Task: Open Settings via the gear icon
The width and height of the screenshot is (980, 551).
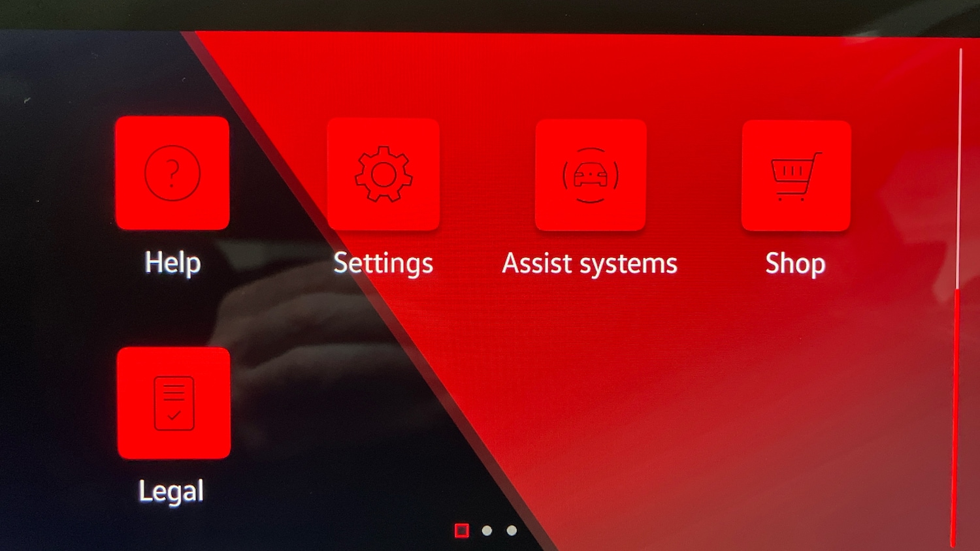Action: (384, 174)
